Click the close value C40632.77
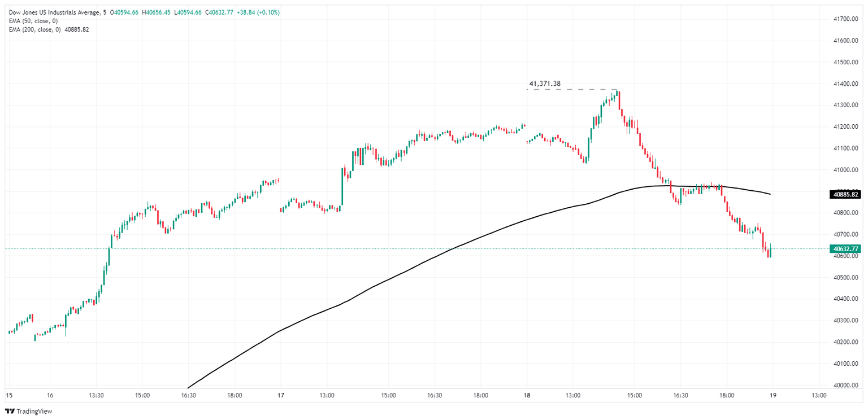Screen dimensions: 868x420 click(222, 12)
